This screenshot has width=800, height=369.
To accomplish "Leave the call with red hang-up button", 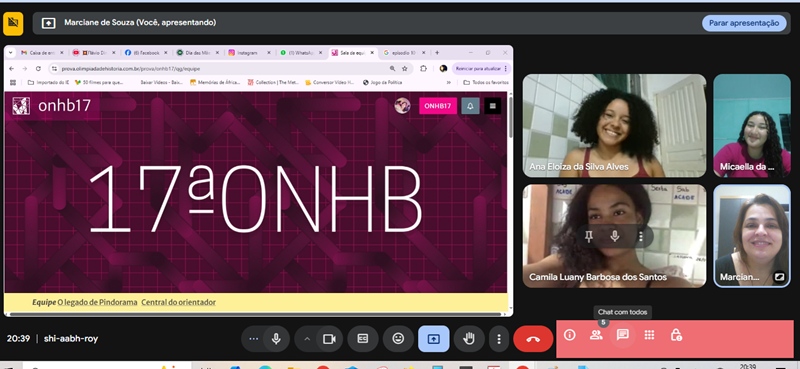I will click(533, 339).
